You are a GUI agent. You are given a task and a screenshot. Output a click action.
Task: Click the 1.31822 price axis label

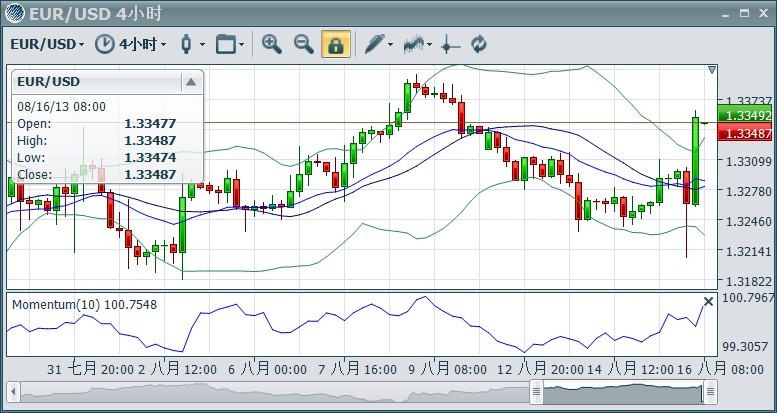pyautogui.click(x=748, y=282)
